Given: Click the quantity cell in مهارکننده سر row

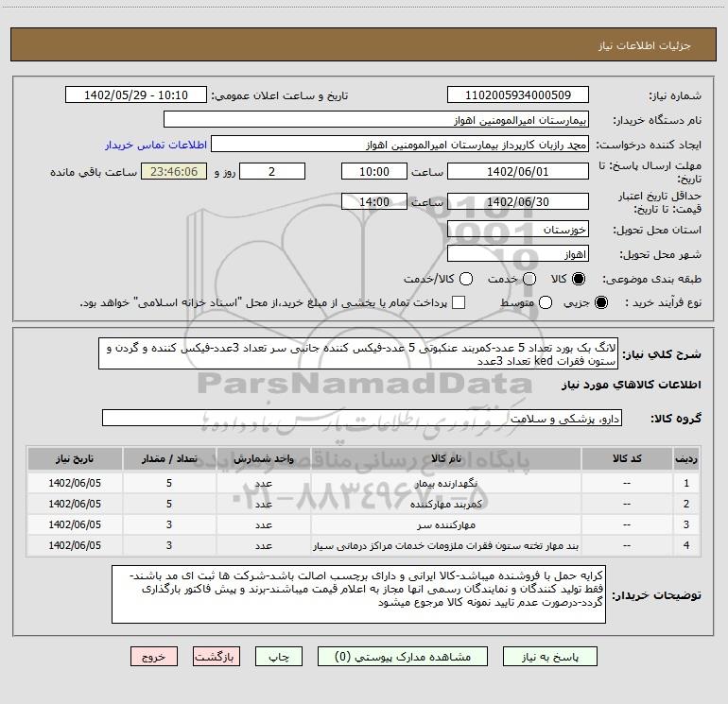Looking at the screenshot, I should (x=169, y=524).
